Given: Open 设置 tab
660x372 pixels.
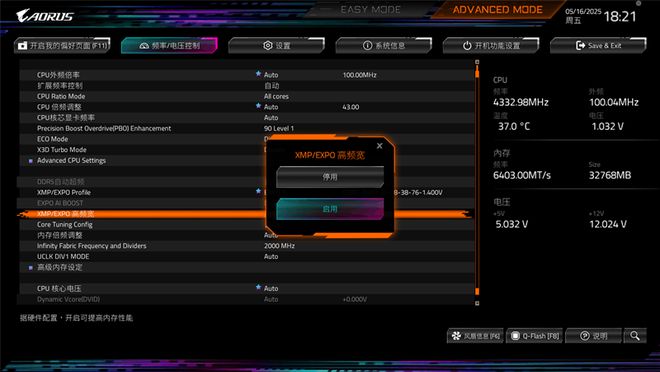Looking at the screenshot, I should pos(277,45).
